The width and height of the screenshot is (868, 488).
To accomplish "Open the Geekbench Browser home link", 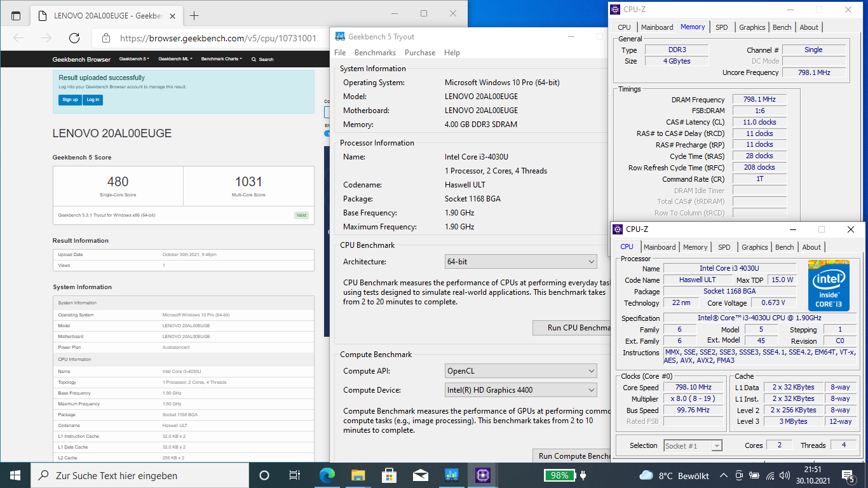I will (81, 59).
